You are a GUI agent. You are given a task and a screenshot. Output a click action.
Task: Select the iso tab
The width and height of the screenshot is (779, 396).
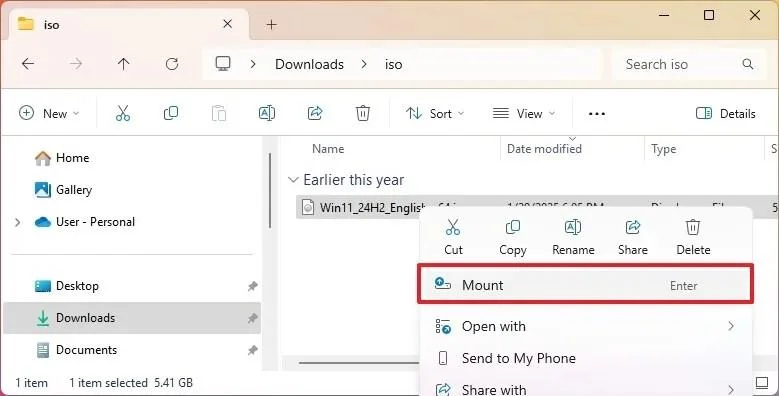pyautogui.click(x=128, y=24)
